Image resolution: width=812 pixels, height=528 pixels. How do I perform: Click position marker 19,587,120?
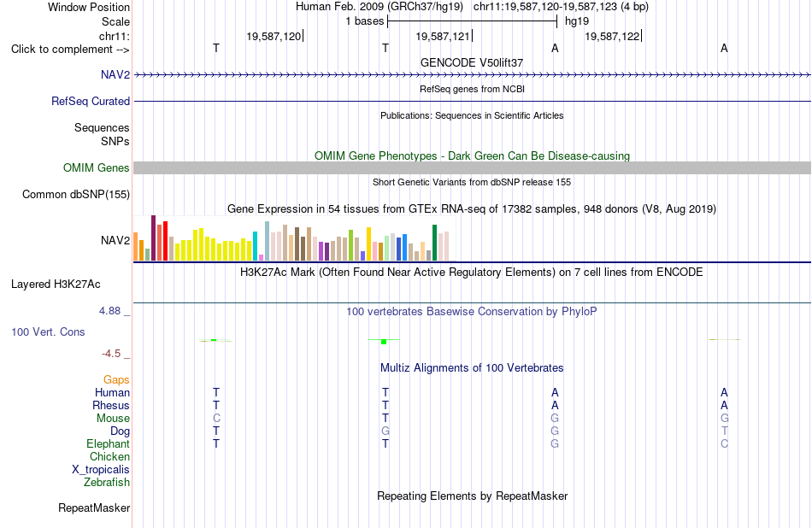point(274,36)
